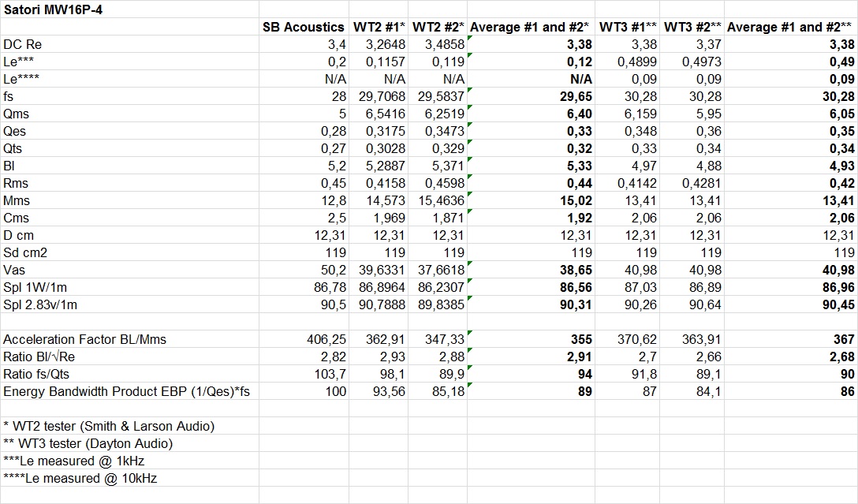Click the 'SB Acoustics' column header
The width and height of the screenshot is (858, 504).
click(303, 28)
